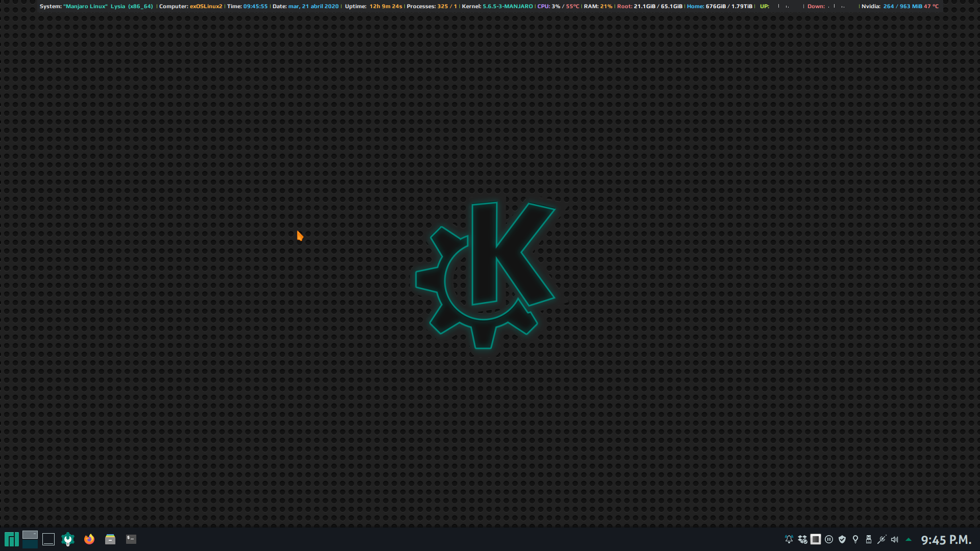
Task: Launch Firefox from the taskbar
Action: pos(89,539)
